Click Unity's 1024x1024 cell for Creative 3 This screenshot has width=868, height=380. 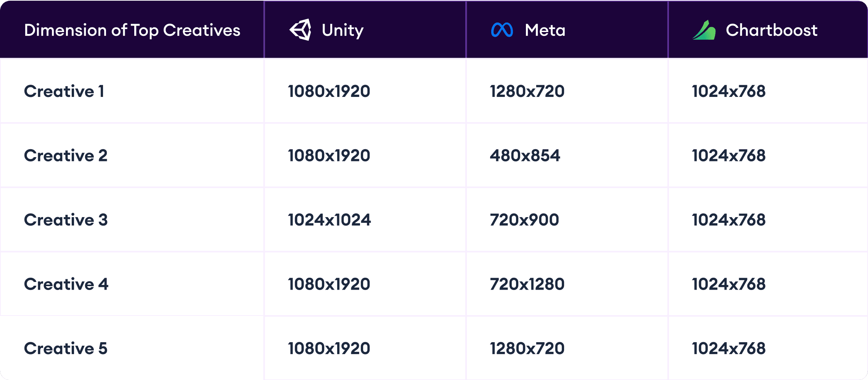click(329, 220)
